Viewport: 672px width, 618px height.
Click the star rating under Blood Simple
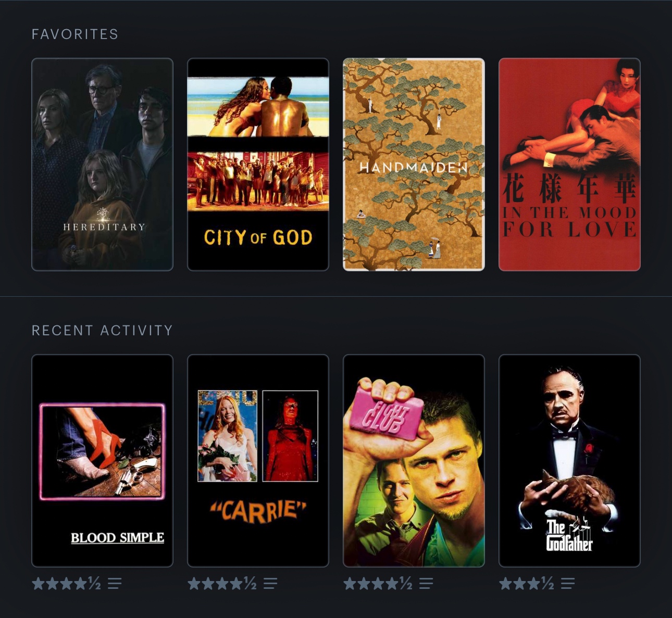(x=66, y=584)
